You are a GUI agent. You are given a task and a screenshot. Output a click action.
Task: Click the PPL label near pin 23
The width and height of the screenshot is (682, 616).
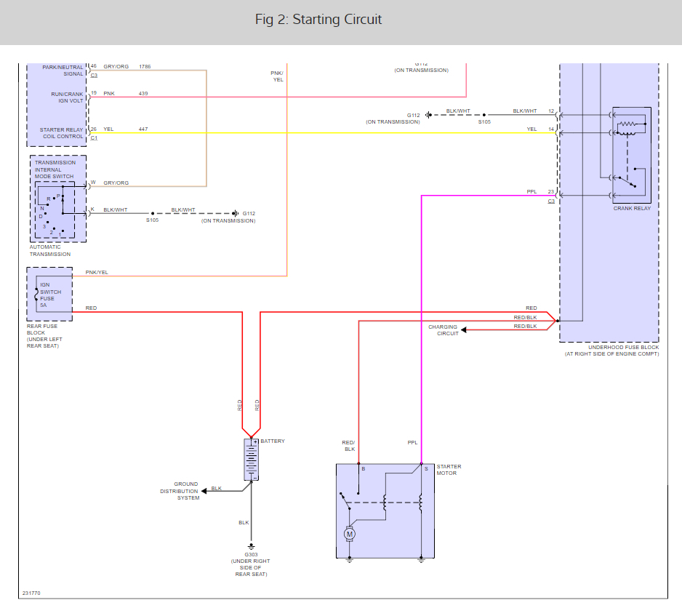point(531,192)
